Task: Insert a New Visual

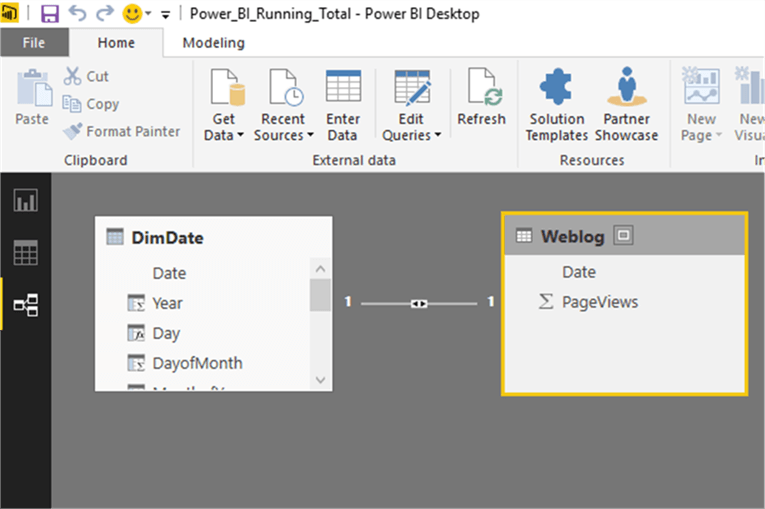Action: [749, 104]
